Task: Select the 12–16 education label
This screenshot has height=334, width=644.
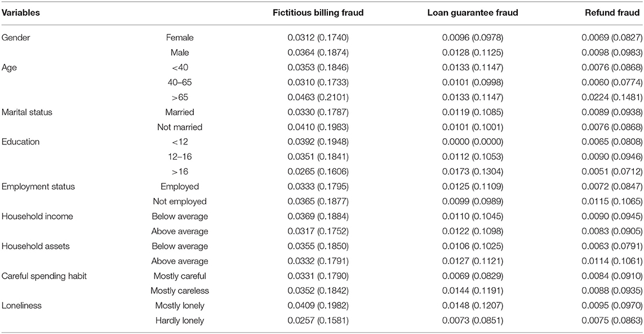Action: pos(180,157)
